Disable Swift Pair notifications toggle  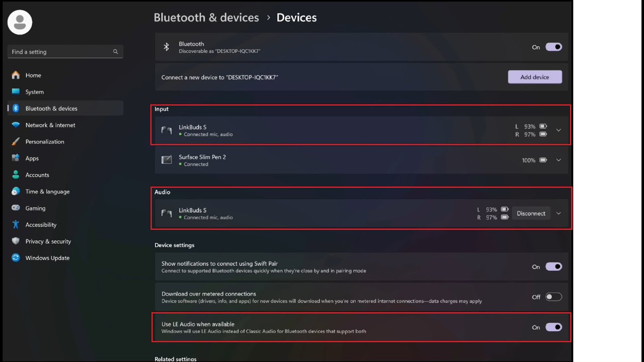pyautogui.click(x=553, y=267)
